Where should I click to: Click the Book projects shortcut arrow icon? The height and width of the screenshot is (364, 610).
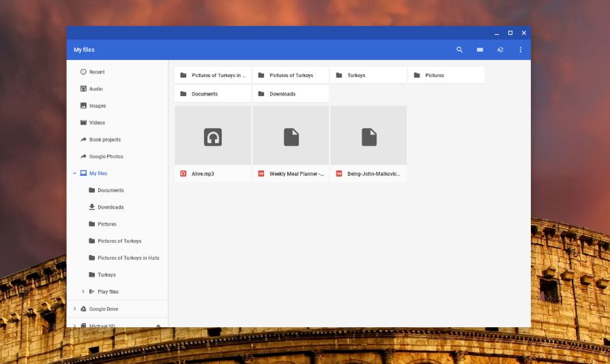pyautogui.click(x=83, y=139)
